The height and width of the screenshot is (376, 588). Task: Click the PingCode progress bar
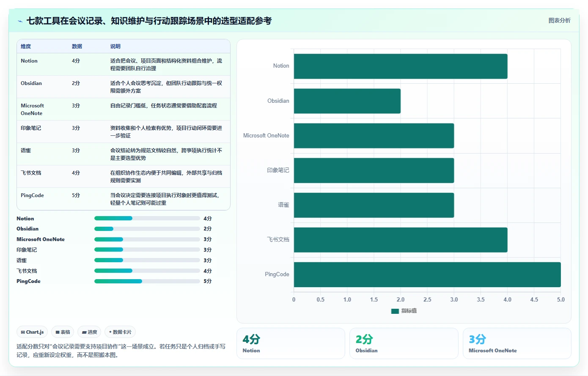pyautogui.click(x=147, y=281)
